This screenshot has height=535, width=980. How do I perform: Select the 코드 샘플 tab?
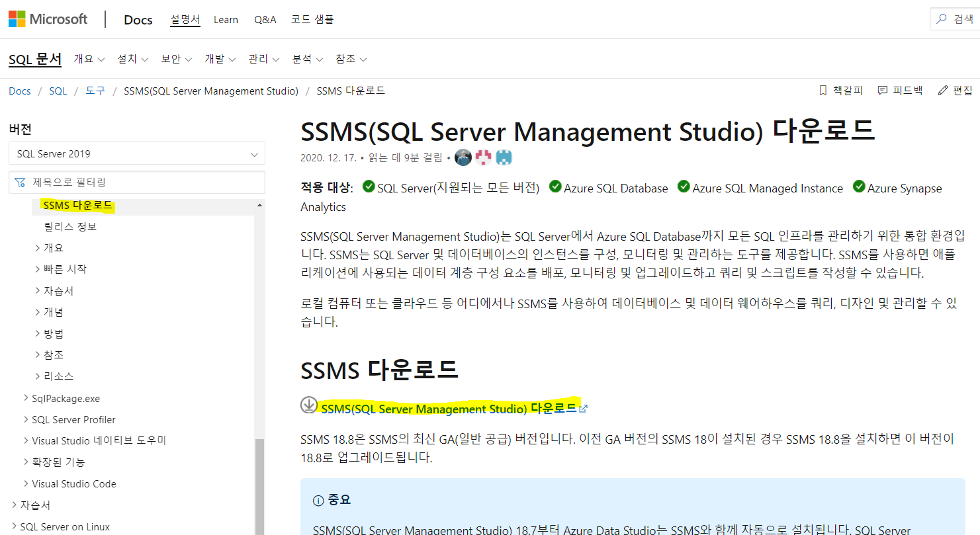[x=312, y=20]
